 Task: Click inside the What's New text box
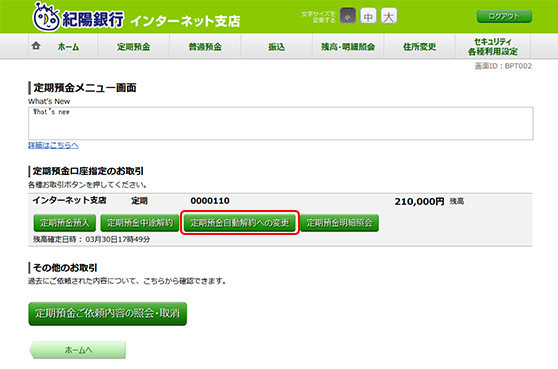click(x=280, y=123)
